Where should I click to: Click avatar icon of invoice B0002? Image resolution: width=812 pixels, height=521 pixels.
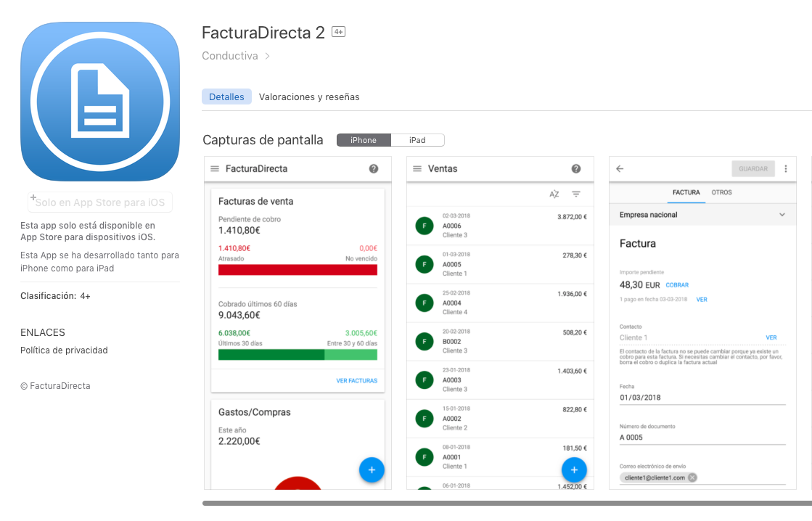tap(424, 341)
